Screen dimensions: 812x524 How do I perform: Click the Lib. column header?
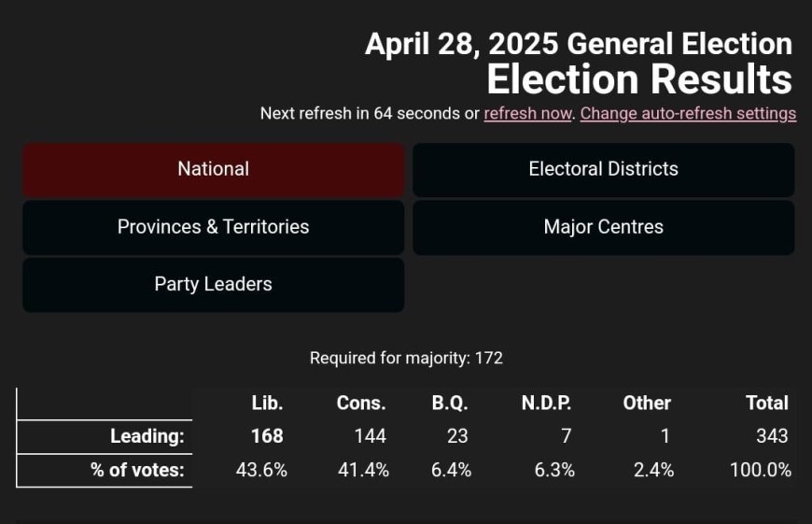click(x=267, y=403)
